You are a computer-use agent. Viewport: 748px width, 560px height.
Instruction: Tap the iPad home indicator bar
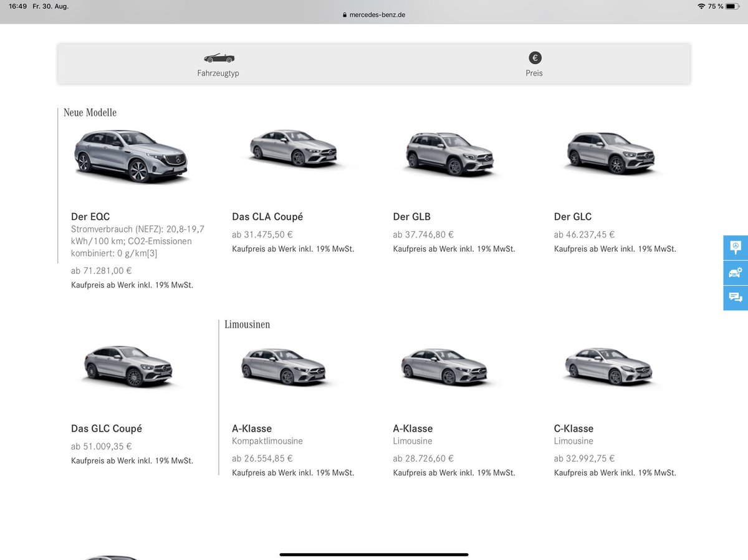tap(374, 554)
